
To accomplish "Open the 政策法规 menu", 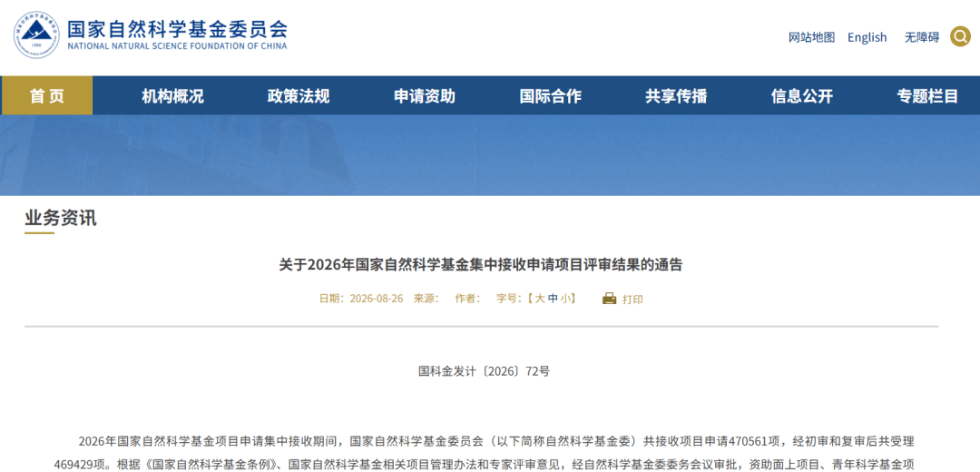I will pos(299,96).
